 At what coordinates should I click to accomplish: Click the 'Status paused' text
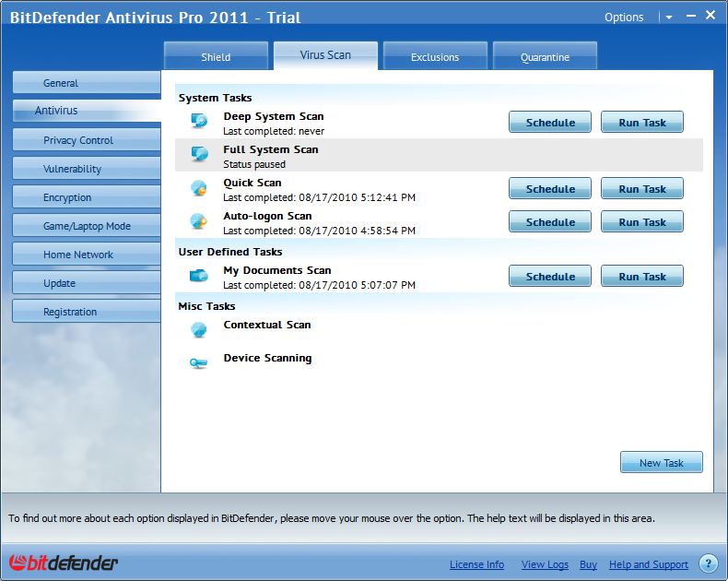coord(254,164)
